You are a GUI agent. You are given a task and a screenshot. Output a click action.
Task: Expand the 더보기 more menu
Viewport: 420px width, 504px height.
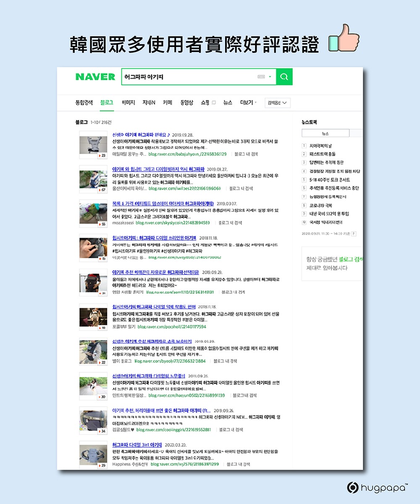tap(248, 102)
